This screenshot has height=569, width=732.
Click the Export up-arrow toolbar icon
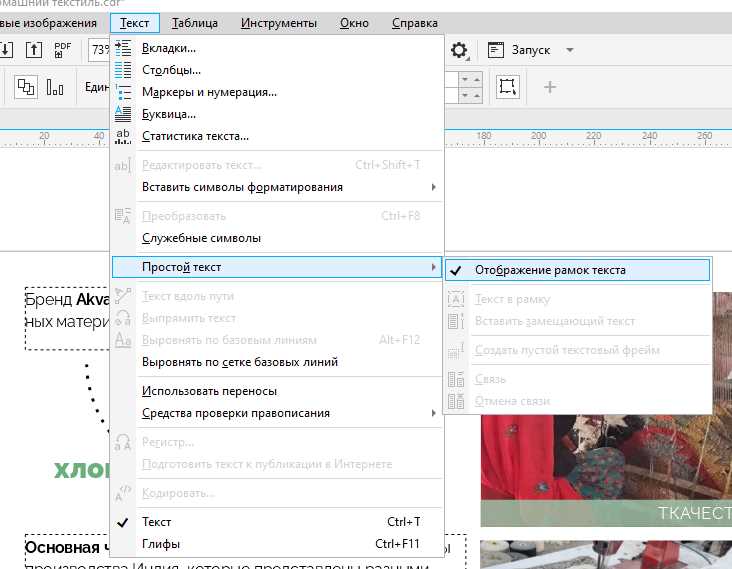point(34,49)
